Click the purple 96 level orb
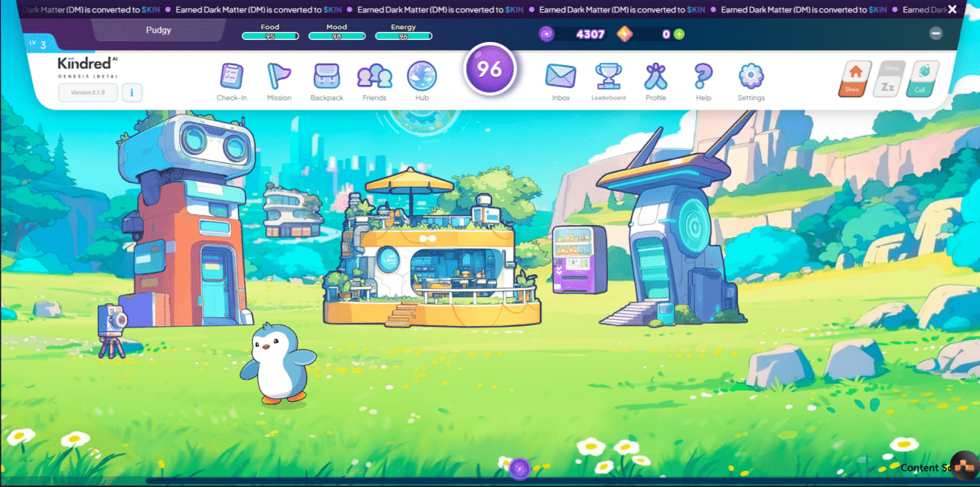 click(x=489, y=69)
